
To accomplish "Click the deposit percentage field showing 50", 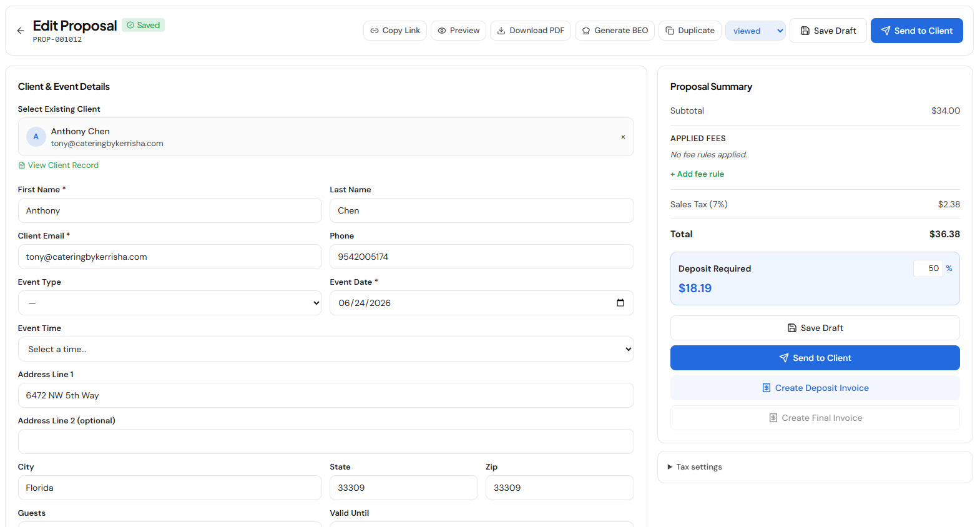I will pos(928,268).
